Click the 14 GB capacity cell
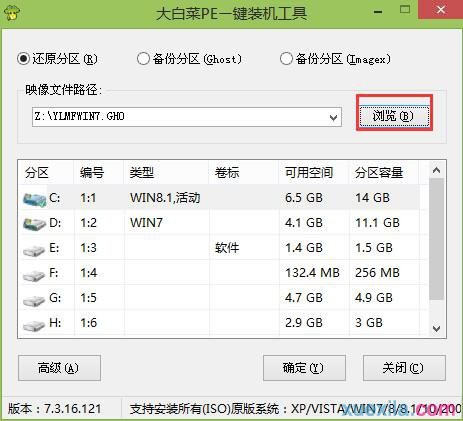This screenshot has height=421, width=463. coord(372,198)
